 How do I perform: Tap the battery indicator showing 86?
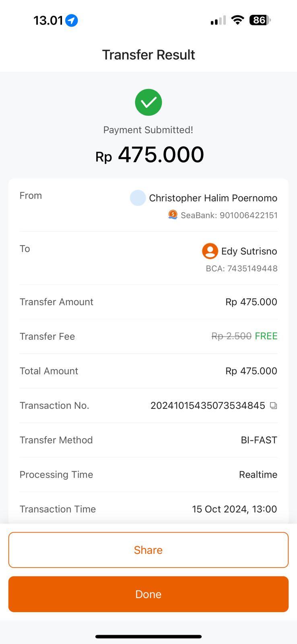(x=260, y=20)
